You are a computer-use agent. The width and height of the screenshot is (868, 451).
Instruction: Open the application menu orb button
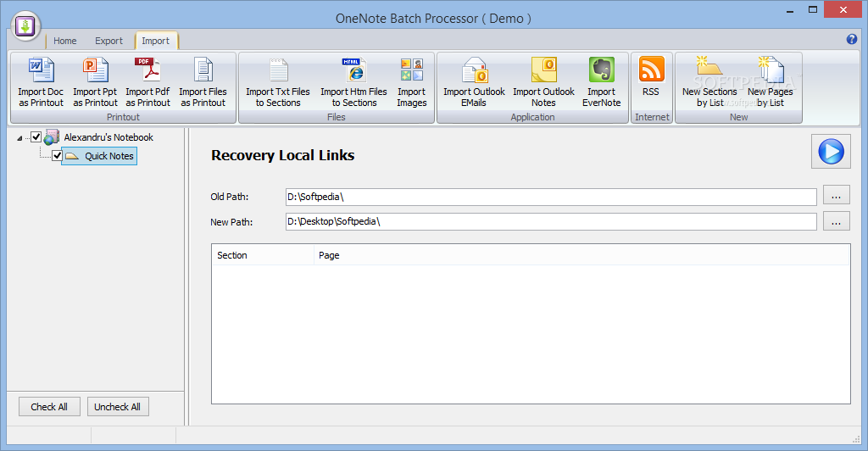tap(25, 25)
